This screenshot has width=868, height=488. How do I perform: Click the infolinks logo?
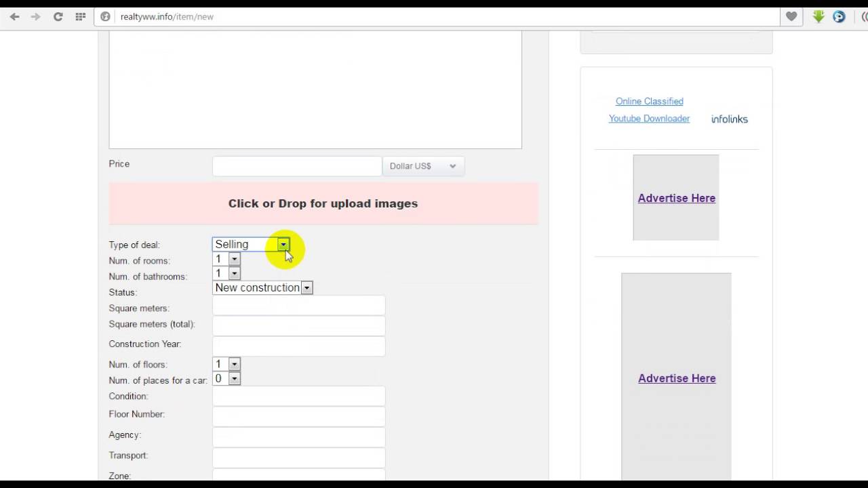730,119
